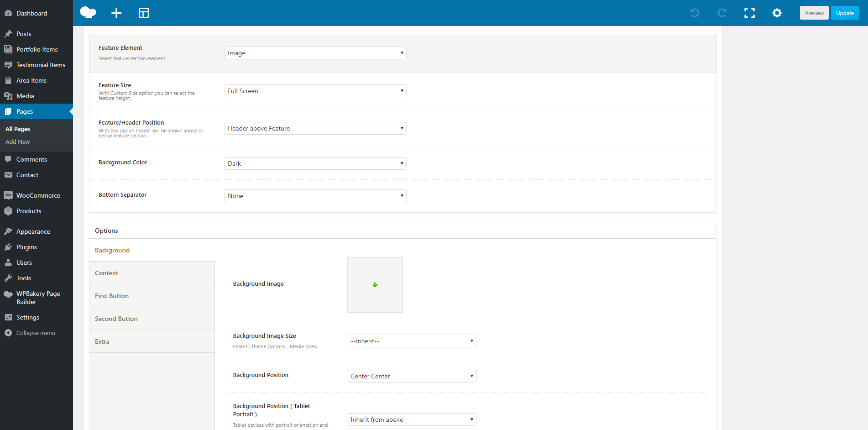
Task: Click the Comments bubble icon
Action: point(8,159)
